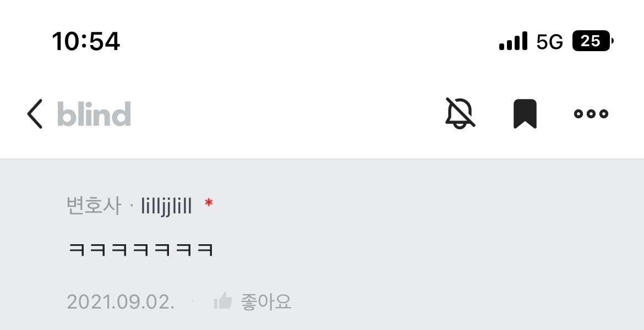
Task: Click the empty header area beside blind
Action: [x=287, y=114]
